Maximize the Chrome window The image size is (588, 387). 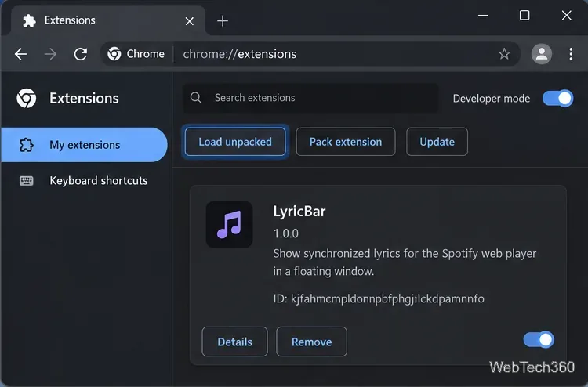click(524, 16)
